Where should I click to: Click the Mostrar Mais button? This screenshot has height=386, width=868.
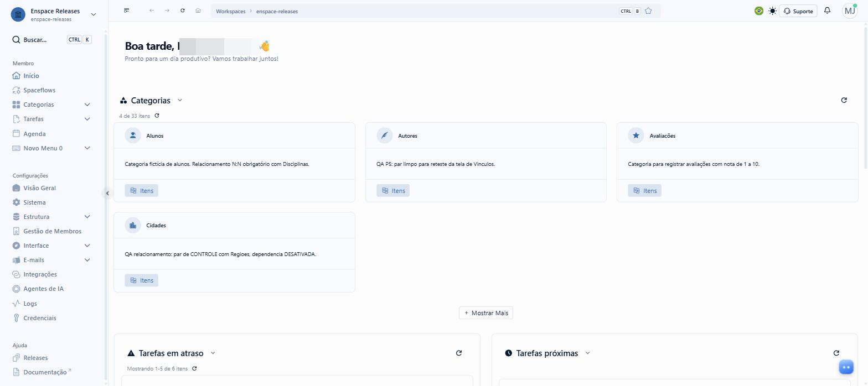(x=486, y=313)
